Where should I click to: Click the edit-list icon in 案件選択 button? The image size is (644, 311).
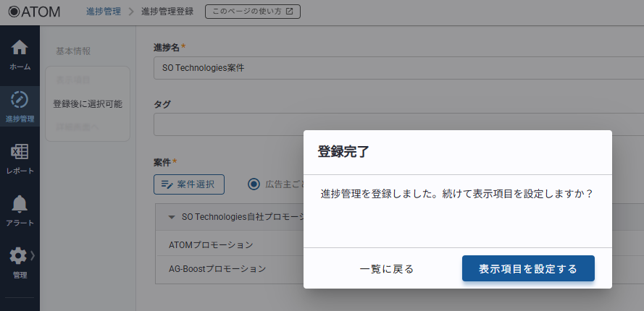[x=167, y=184]
